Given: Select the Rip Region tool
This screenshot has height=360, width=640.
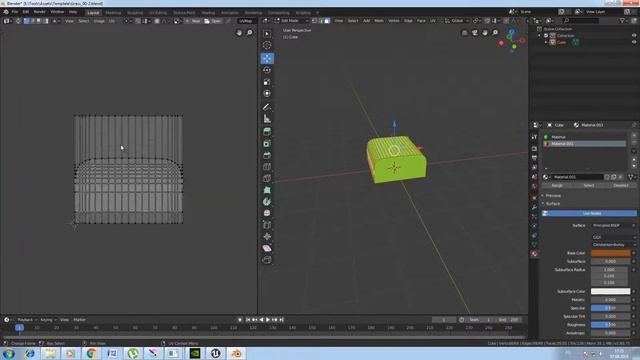Looking at the screenshot, I should pyautogui.click(x=267, y=260).
